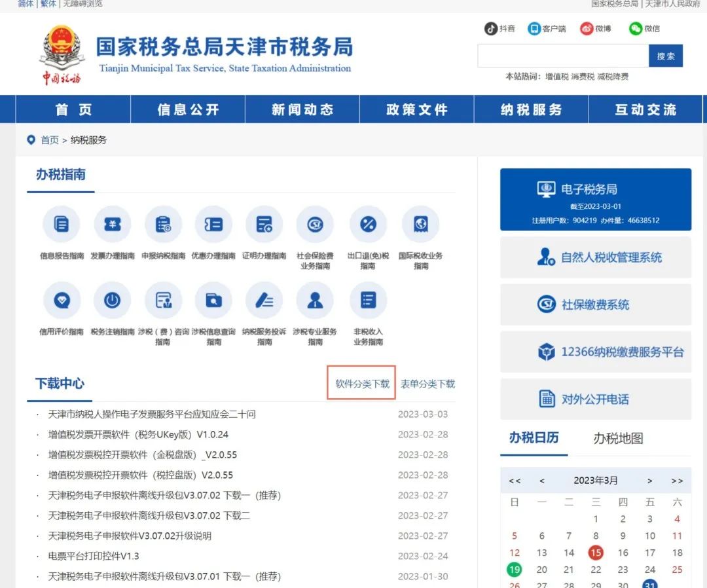Open the 社会保险费业务指南 icon
This screenshot has width=707, height=588.
[x=315, y=225]
